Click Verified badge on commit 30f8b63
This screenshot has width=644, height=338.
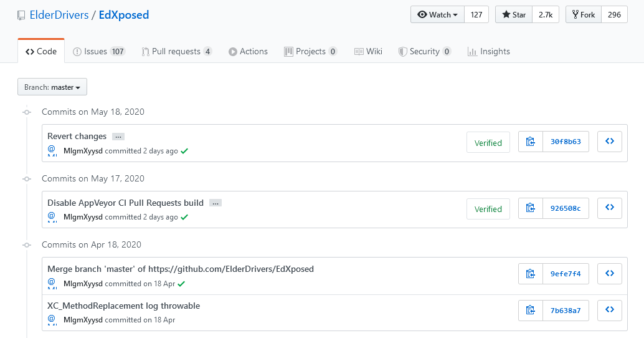coord(488,143)
